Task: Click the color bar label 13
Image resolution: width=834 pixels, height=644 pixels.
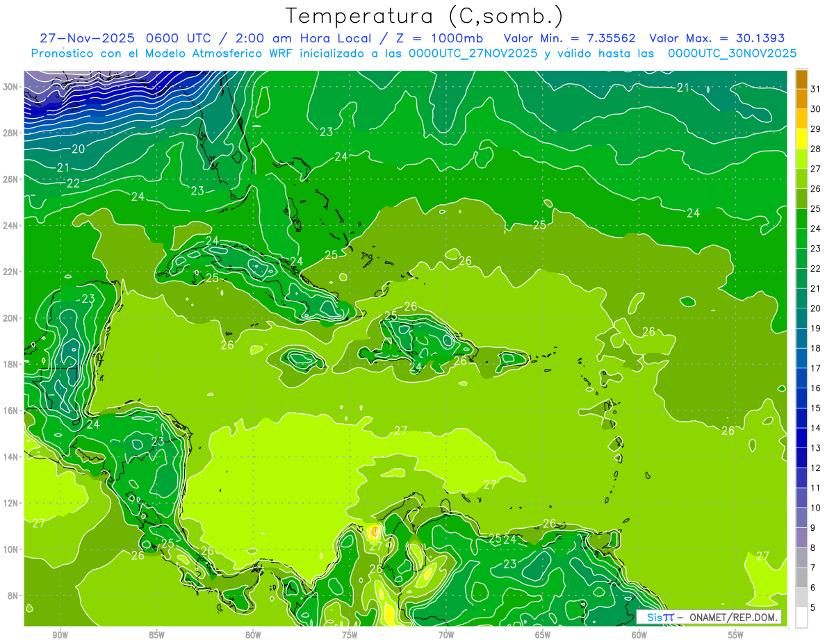Action: [815, 448]
